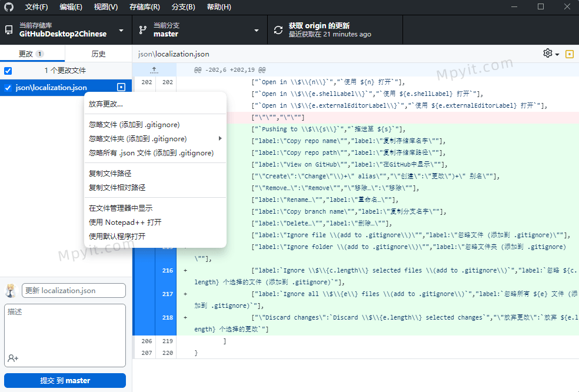
Task: Open the 编辑(E) menu
Action: [71, 7]
